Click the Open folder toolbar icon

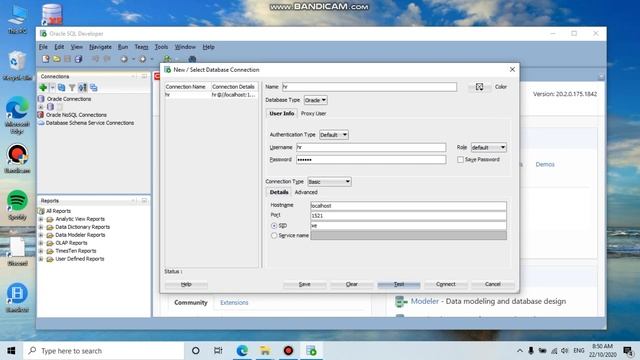click(x=57, y=59)
